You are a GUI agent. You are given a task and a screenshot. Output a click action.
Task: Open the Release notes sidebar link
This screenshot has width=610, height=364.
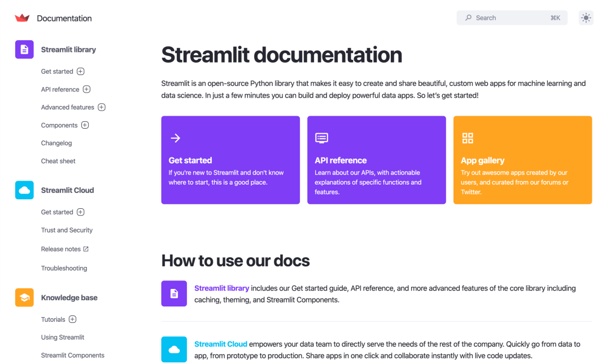(61, 249)
